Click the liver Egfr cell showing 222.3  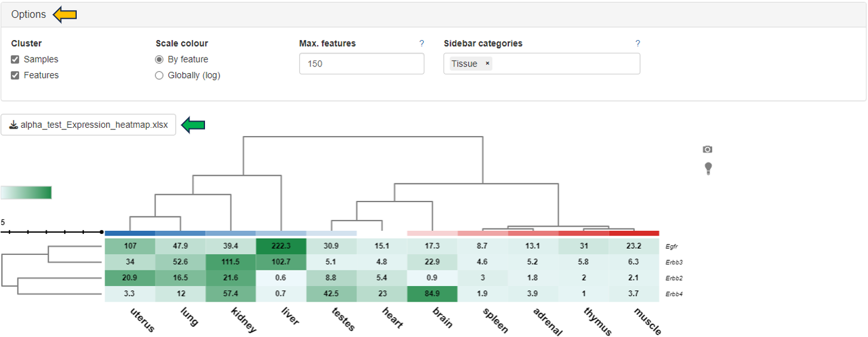click(281, 246)
